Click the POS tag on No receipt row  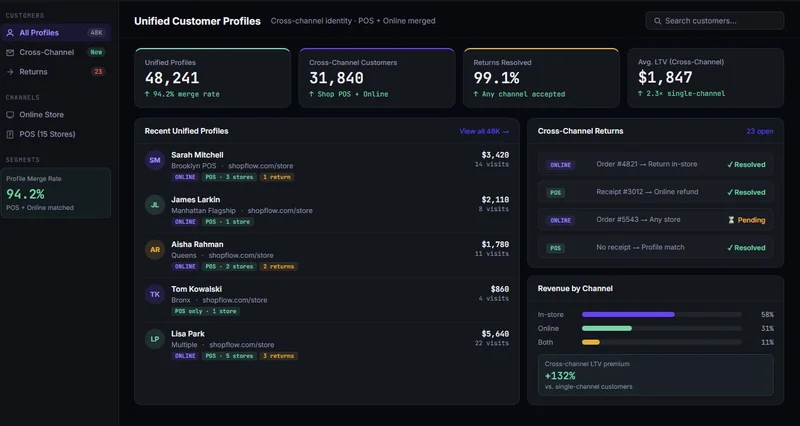point(555,248)
